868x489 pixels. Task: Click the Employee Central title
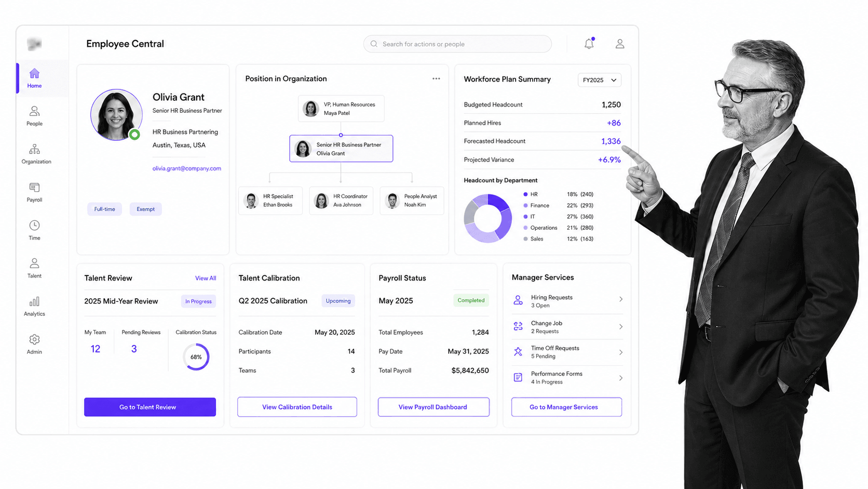125,44
